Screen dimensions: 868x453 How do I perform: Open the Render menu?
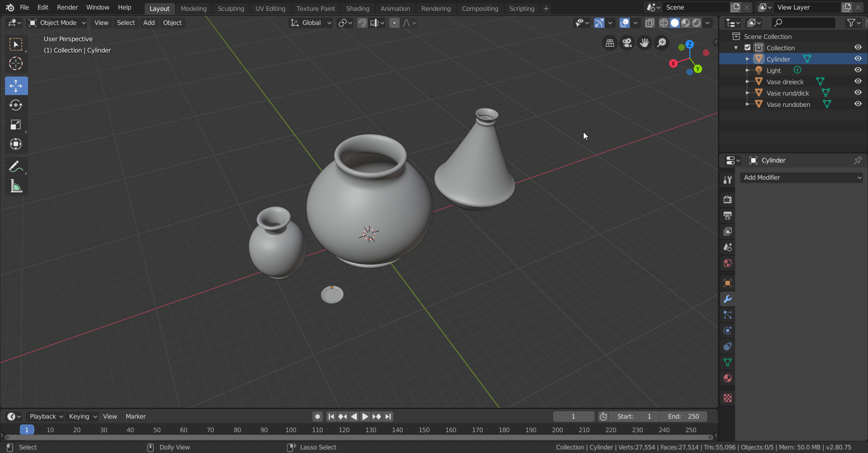[x=67, y=7]
